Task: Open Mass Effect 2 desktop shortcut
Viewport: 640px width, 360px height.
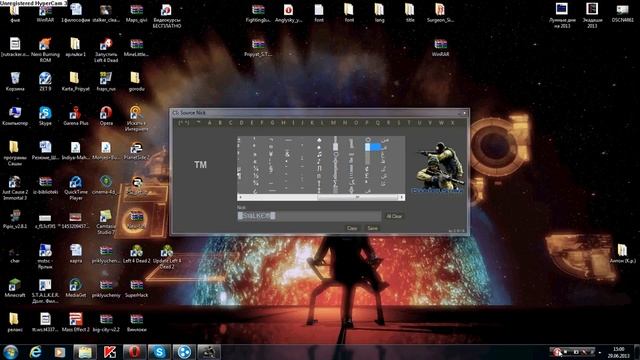Action: (x=76, y=322)
